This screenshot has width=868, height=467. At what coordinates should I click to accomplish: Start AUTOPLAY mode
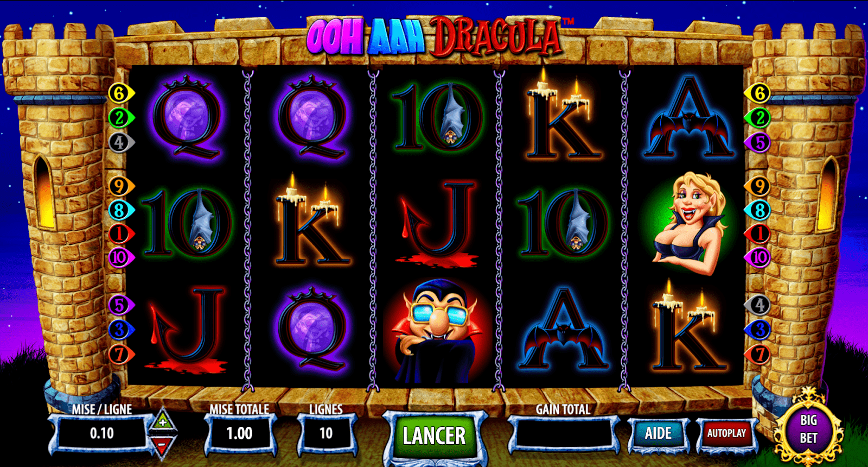[726, 433]
